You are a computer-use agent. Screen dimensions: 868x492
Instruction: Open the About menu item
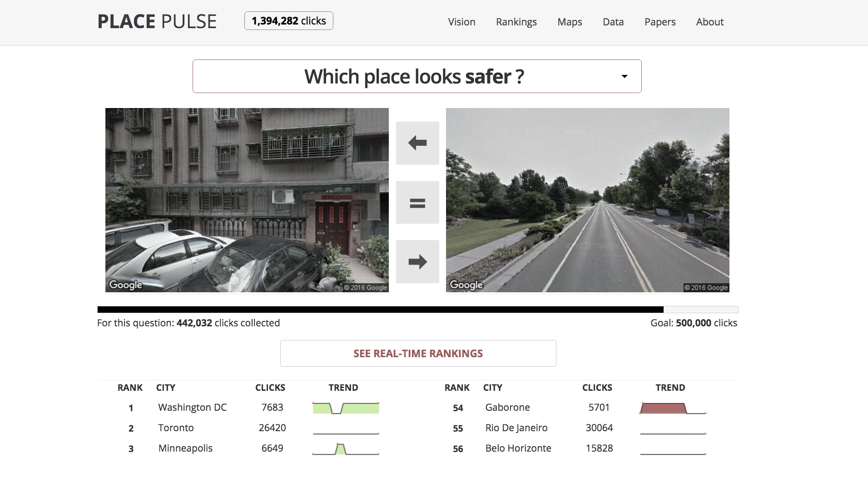pyautogui.click(x=710, y=22)
